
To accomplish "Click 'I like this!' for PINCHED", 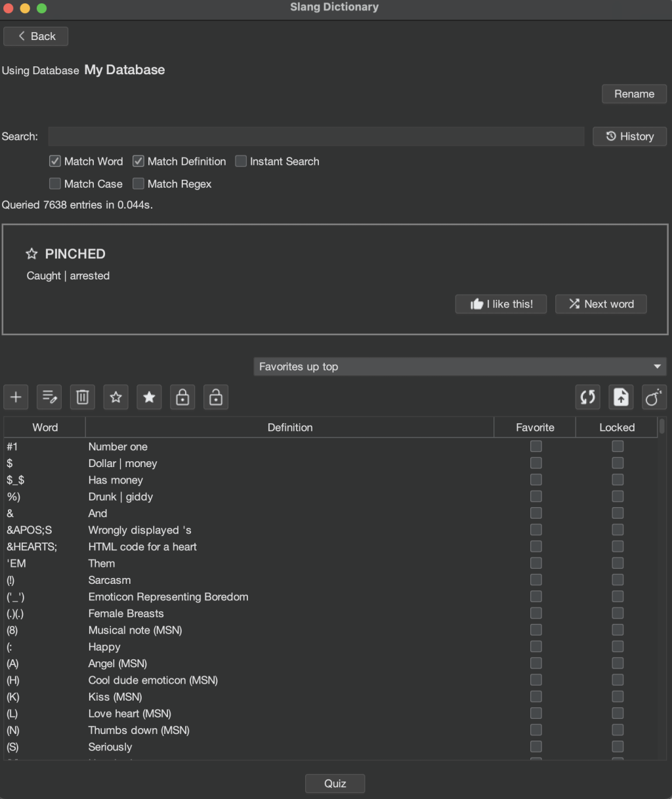I will point(501,304).
